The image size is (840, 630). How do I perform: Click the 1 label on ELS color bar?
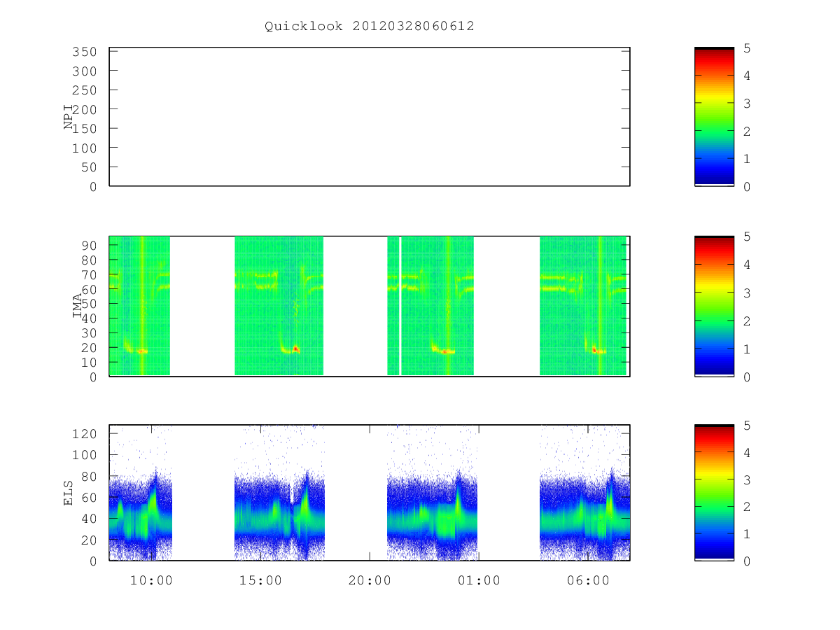point(748,533)
